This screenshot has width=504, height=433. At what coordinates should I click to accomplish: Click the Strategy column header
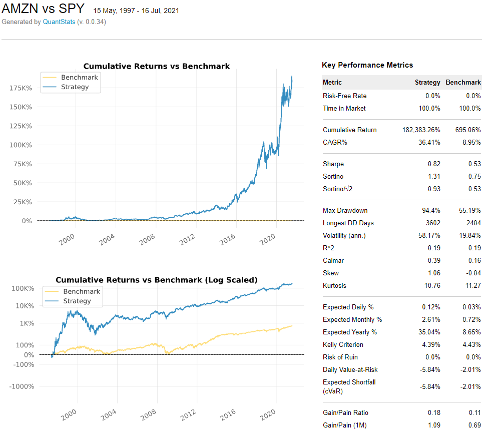pyautogui.click(x=427, y=82)
